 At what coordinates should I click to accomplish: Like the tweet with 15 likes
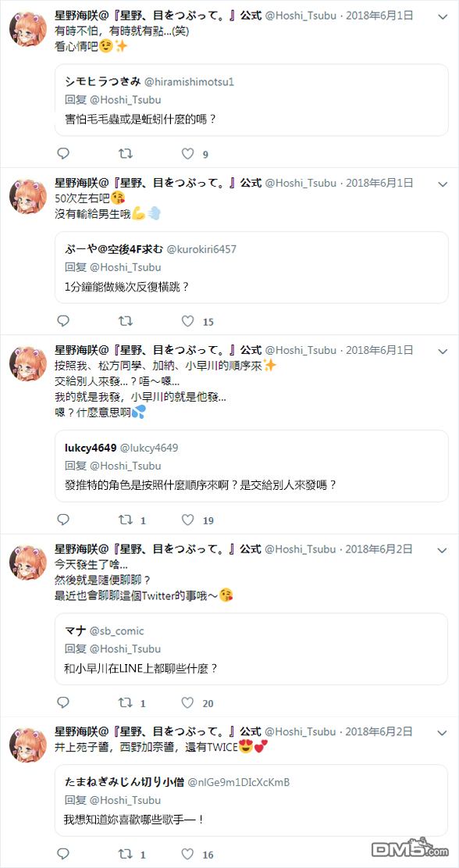click(188, 321)
